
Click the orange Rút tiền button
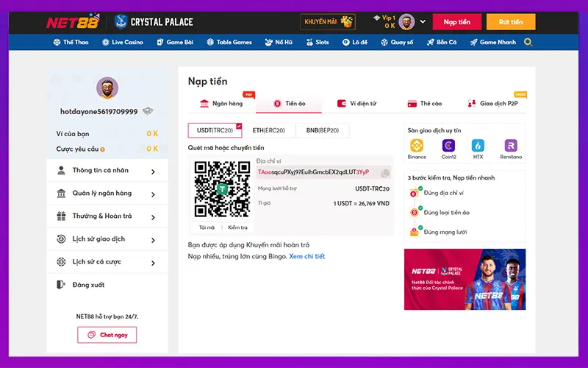[511, 22]
